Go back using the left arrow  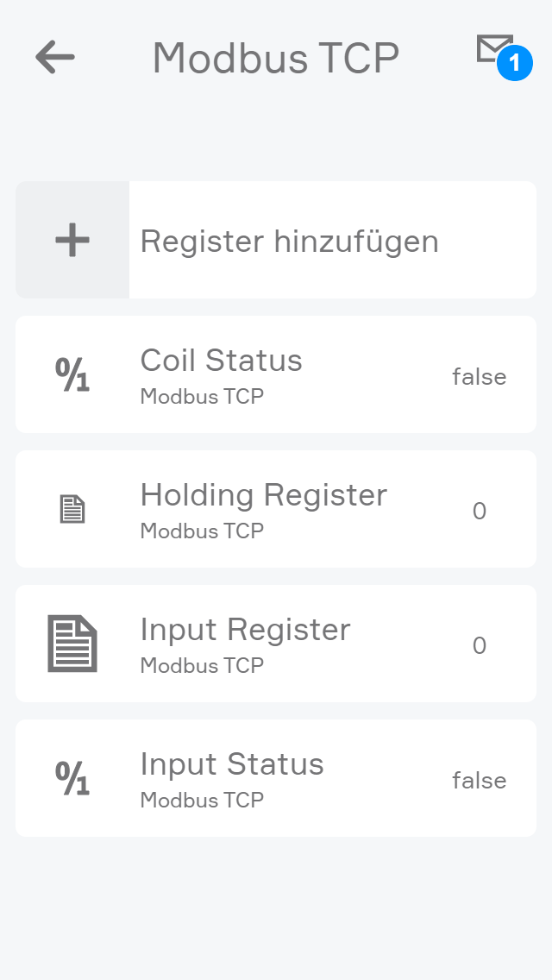[55, 58]
